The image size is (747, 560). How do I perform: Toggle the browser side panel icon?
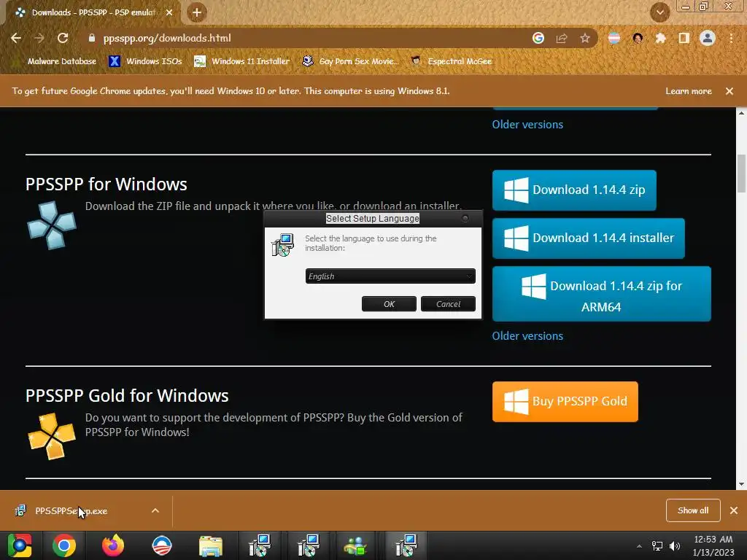click(684, 38)
